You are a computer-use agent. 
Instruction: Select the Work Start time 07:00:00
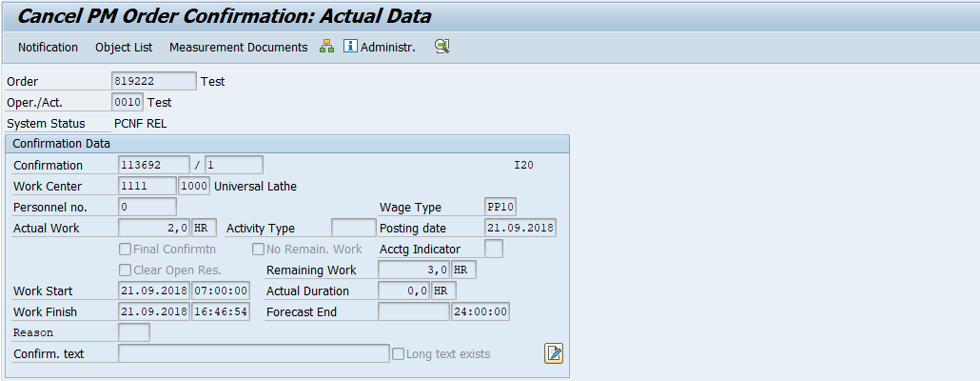(x=221, y=291)
